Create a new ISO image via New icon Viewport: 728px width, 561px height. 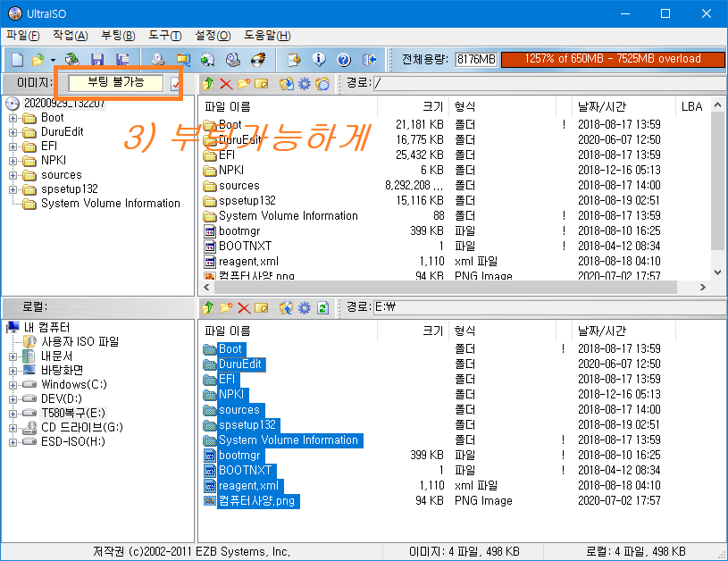pos(18,60)
